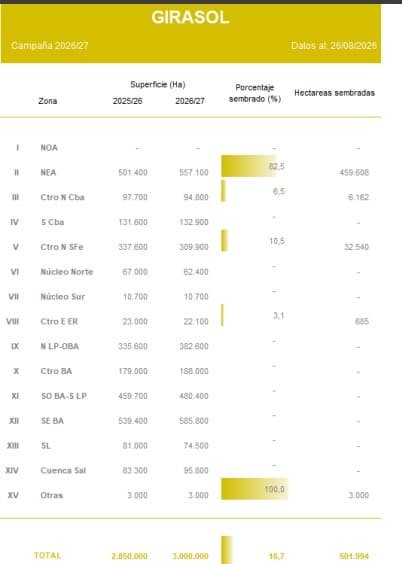The height and width of the screenshot is (564, 402).
Task: Select the Ctro N SFe 10,5 bar
Action: [224, 241]
